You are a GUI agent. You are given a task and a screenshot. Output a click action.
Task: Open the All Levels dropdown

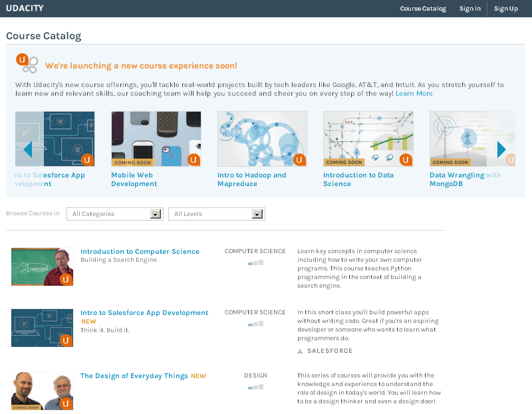(x=217, y=214)
